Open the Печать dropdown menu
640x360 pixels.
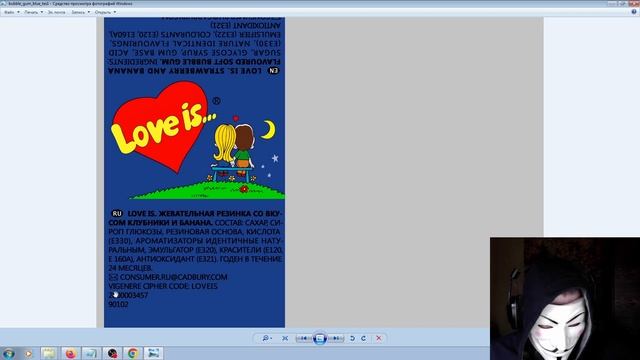(33, 12)
